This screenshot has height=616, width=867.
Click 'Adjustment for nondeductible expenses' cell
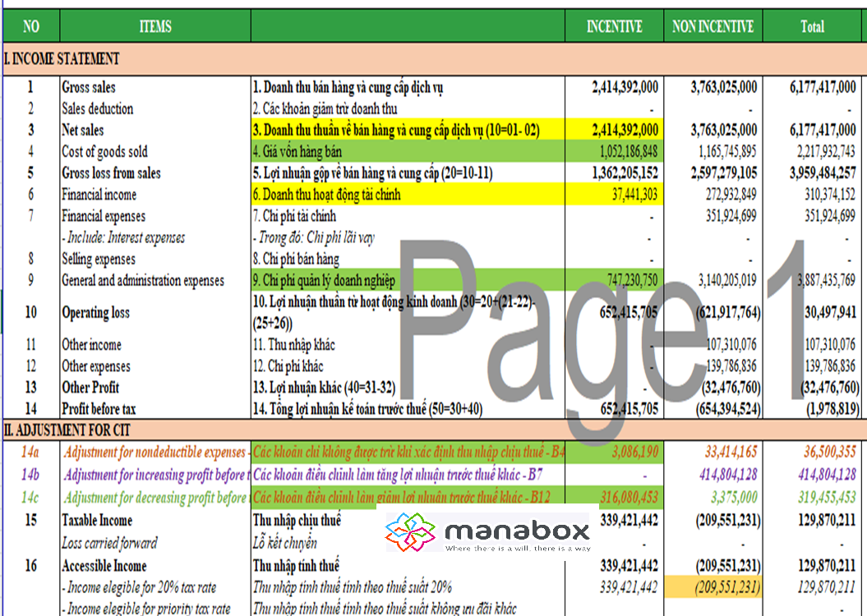[154, 452]
